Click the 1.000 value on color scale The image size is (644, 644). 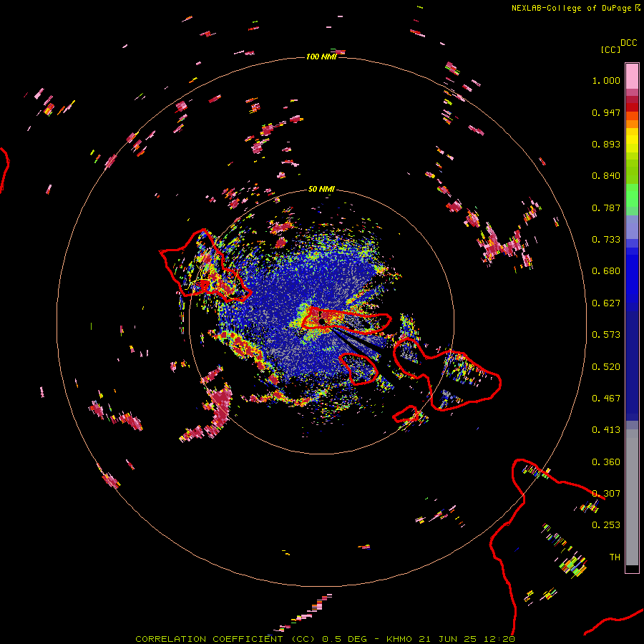606,80
